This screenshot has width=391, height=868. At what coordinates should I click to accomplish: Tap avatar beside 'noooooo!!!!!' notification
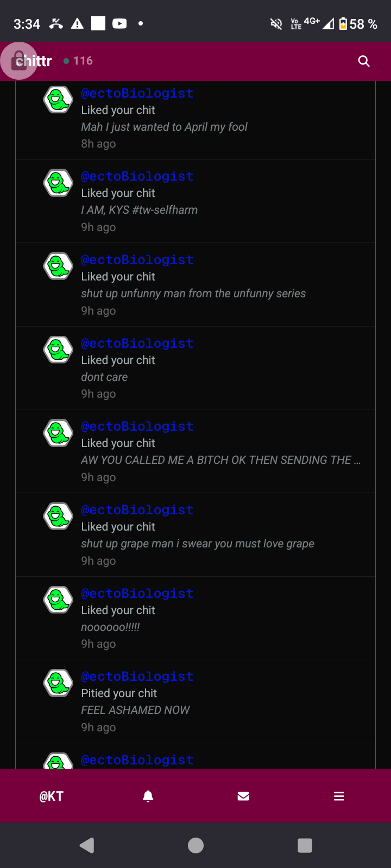[58, 599]
